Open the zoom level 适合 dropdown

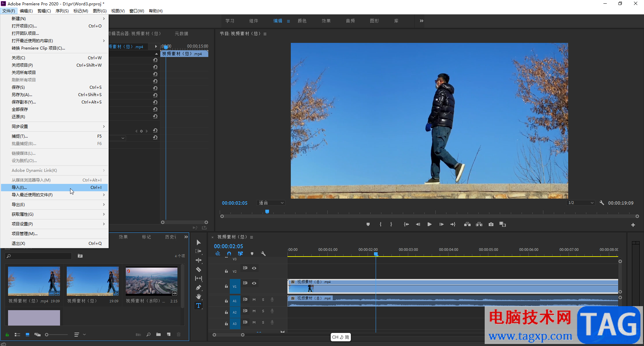pyautogui.click(x=271, y=203)
